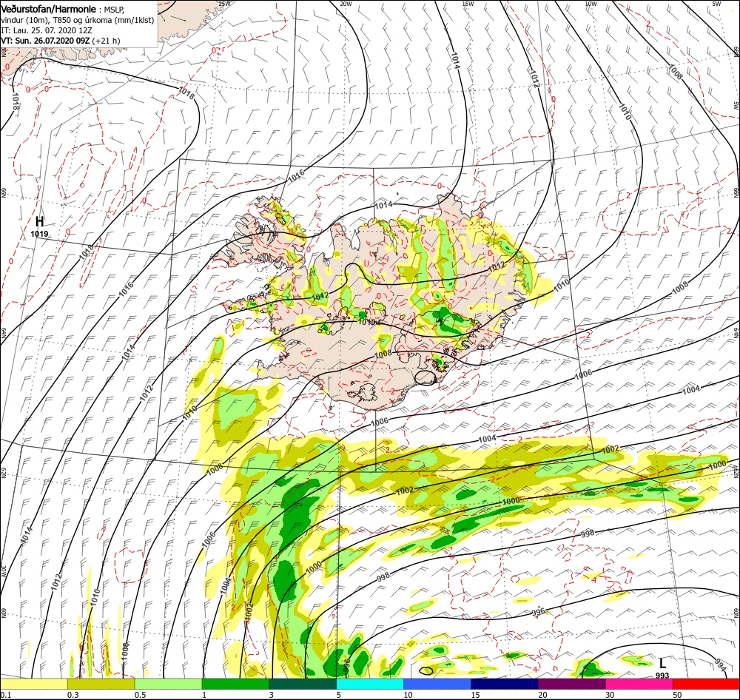Select the '993' low pressure value
Screen dimensions: 740x700
coord(662,676)
